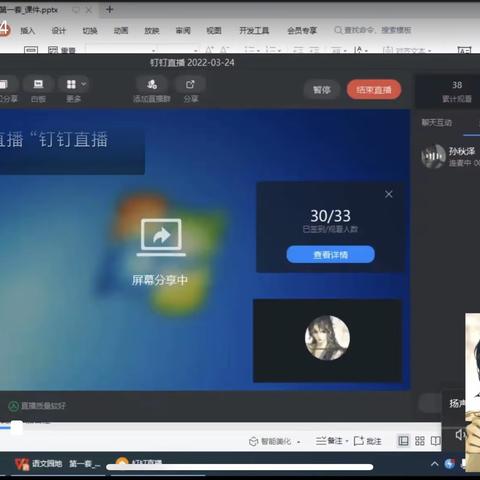Viewport: 480px width, 480px height.
Task: Click the 批注 comment button
Action: click(367, 441)
